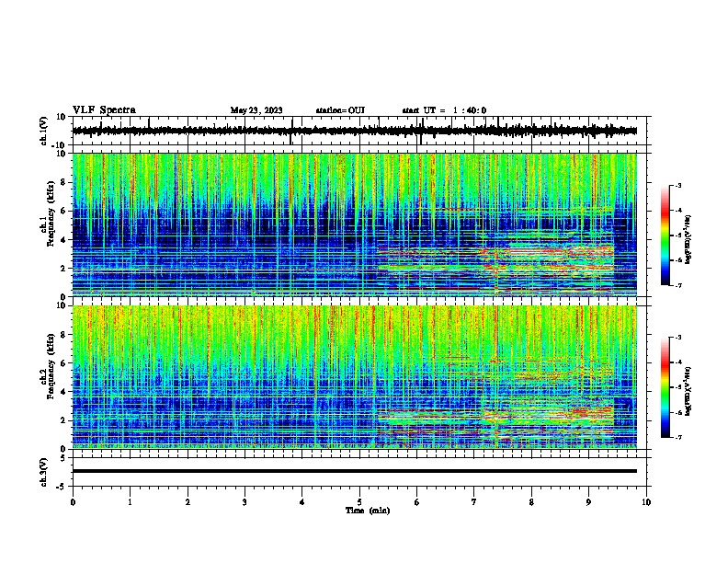Screen dimensions: 728x563
Task: Click the "station=OUI" header label
Action: (340, 110)
